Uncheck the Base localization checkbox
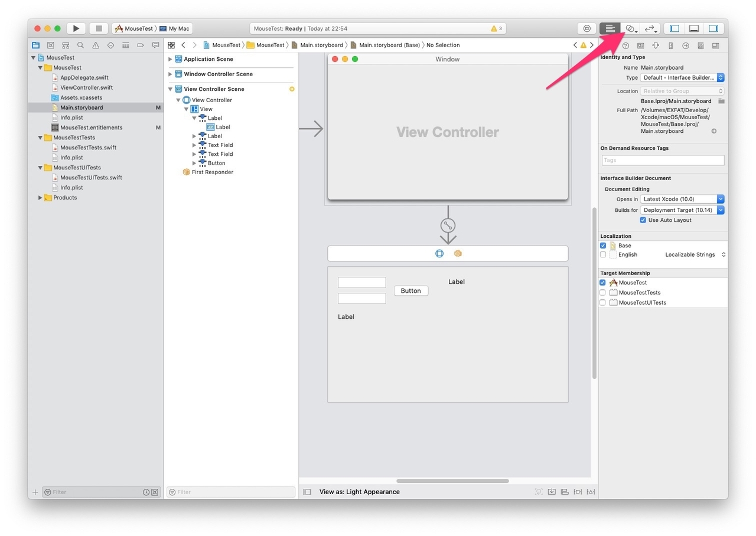 coord(603,246)
